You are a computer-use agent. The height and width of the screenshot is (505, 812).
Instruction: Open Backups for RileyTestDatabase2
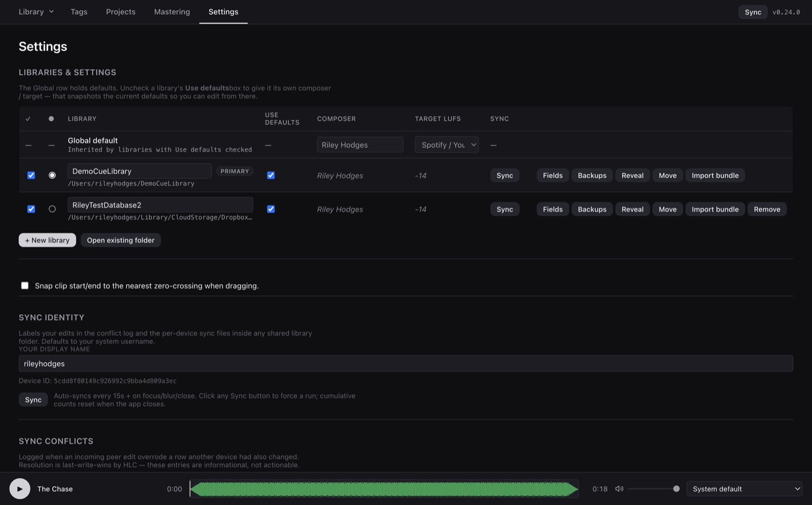[592, 209]
